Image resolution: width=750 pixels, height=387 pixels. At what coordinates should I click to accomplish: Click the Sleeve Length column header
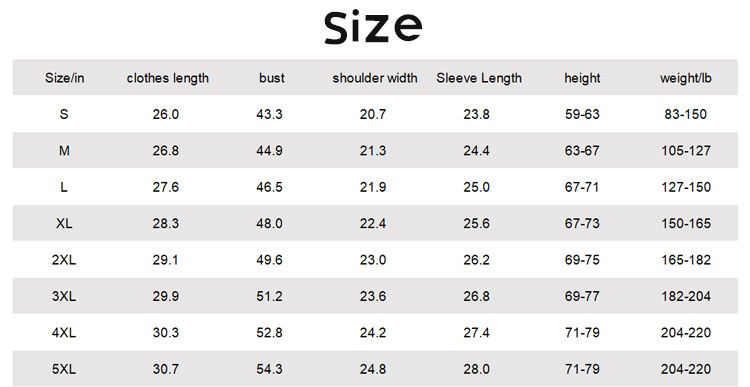(479, 78)
